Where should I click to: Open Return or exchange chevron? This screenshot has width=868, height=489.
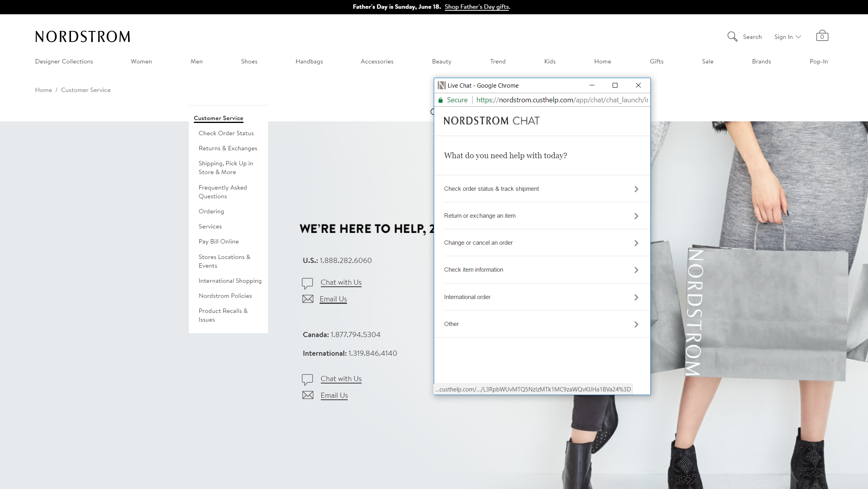(x=636, y=216)
